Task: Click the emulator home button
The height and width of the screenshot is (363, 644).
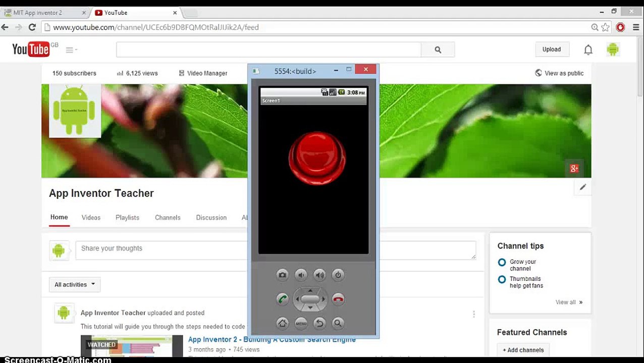Action: click(x=282, y=323)
